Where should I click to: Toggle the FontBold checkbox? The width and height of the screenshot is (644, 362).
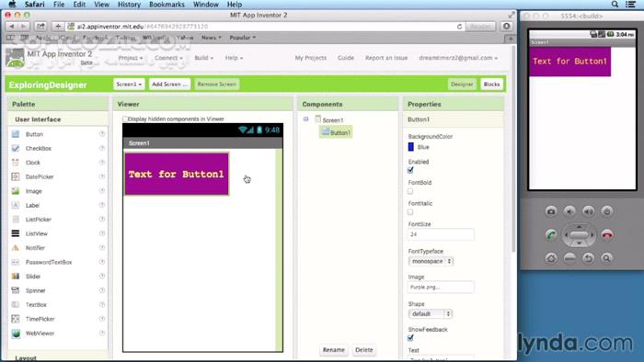coord(410,191)
